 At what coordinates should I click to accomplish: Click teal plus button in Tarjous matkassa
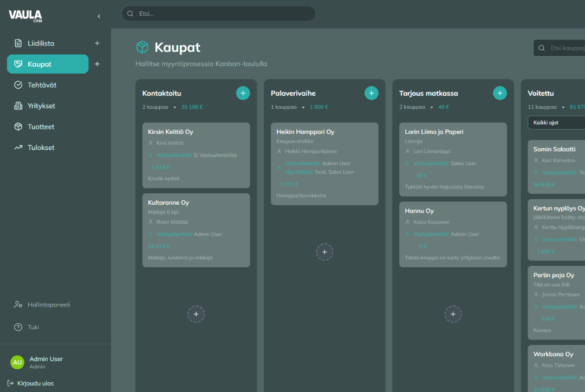click(499, 93)
